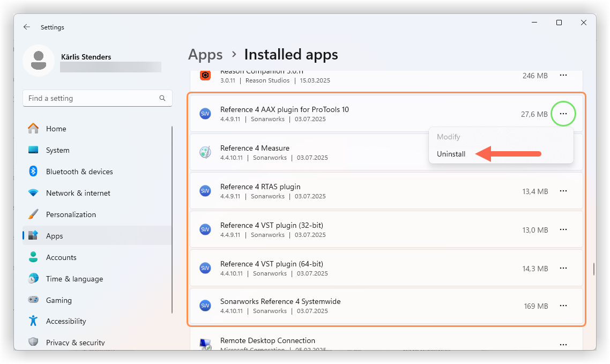Click the Sonarworks Reference 4 Systemwide icon

(205, 306)
